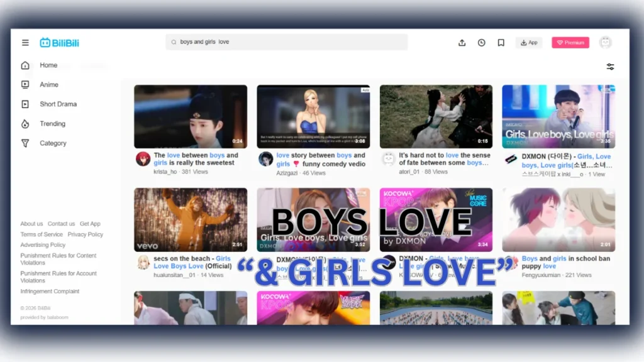The image size is (644, 362).
Task: Click the pink Premium button
Action: pos(570,42)
